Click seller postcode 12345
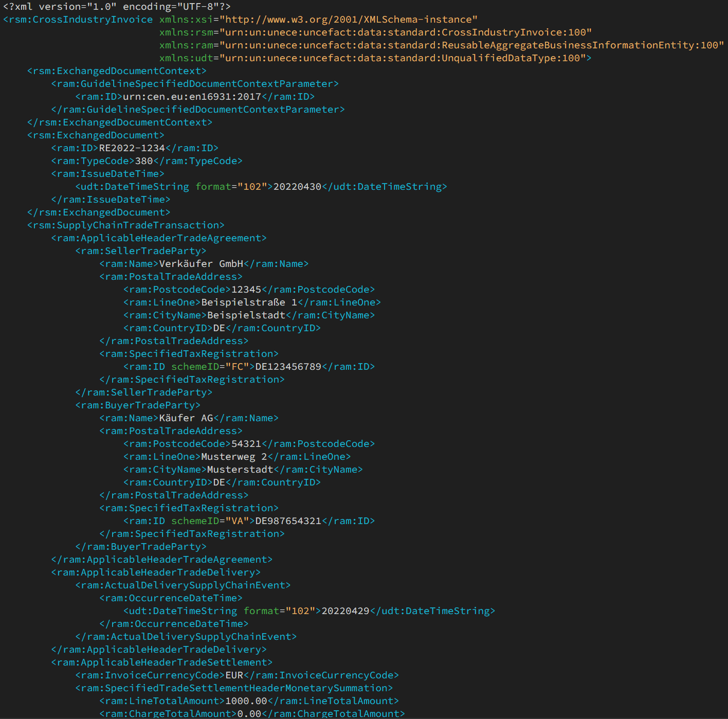 point(246,290)
